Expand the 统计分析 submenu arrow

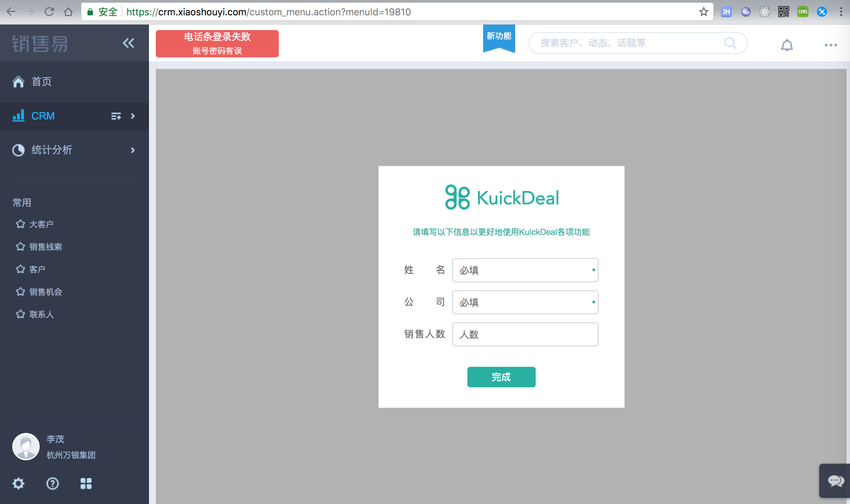coord(133,150)
